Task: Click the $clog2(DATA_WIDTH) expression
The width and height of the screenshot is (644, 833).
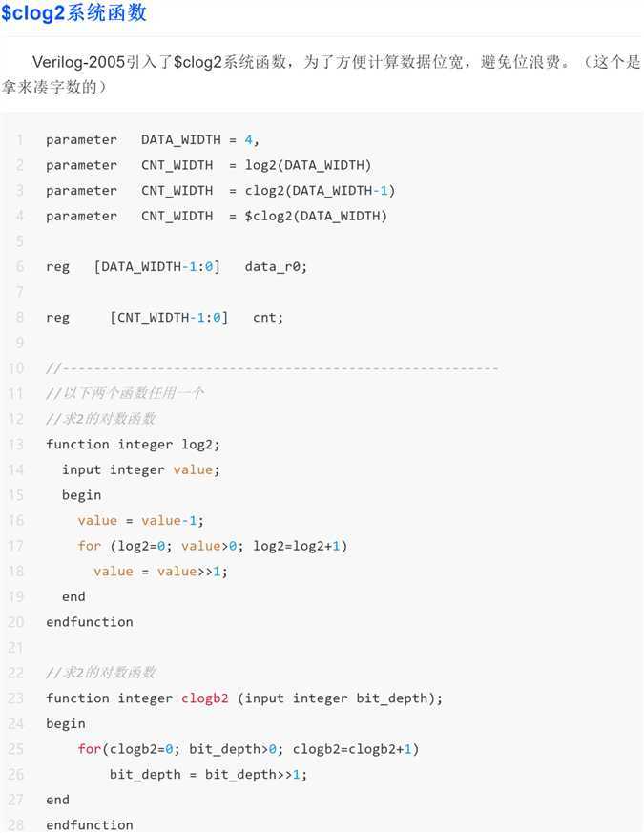Action: coord(316,216)
